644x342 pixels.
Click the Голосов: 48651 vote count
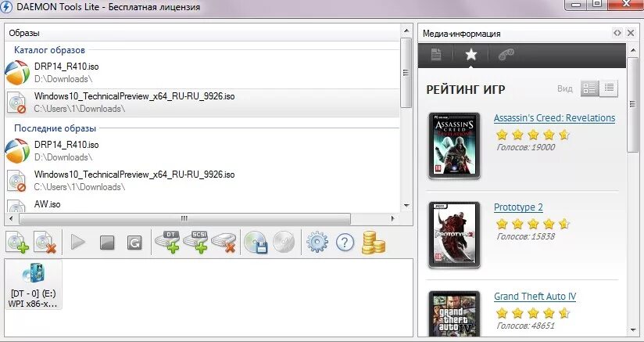click(x=526, y=326)
